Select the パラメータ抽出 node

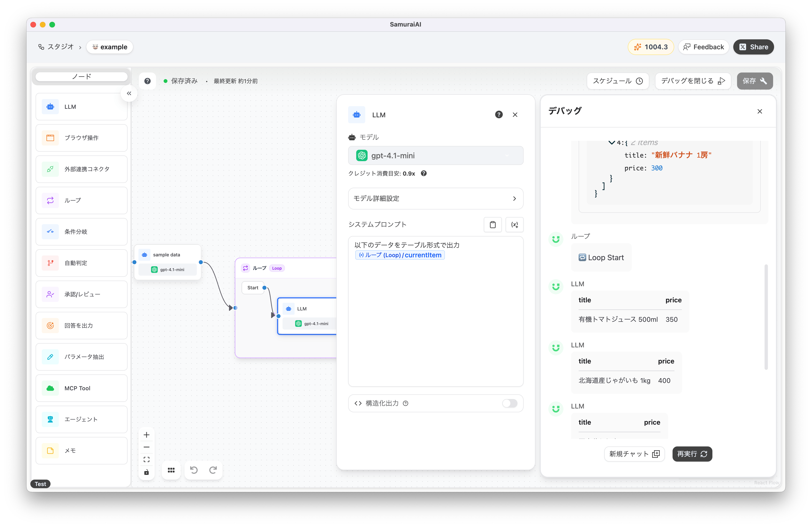point(81,357)
